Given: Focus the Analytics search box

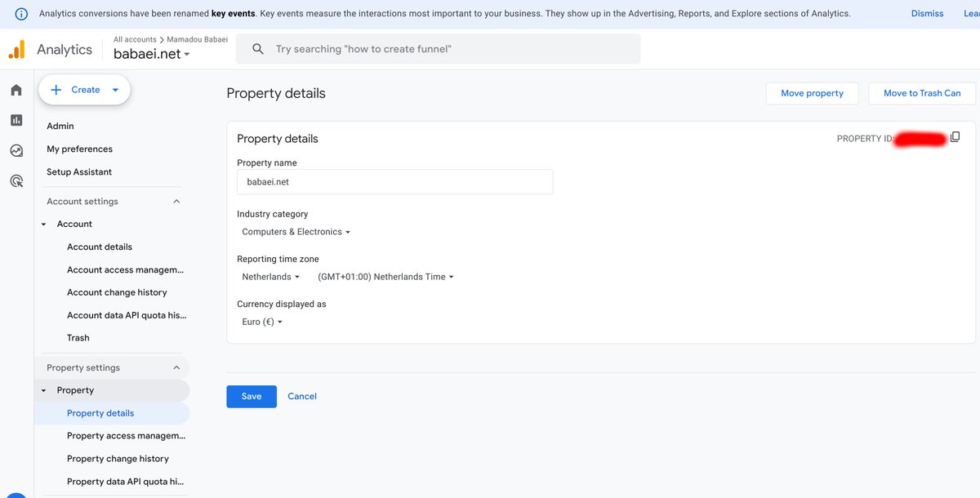Looking at the screenshot, I should pos(439,49).
